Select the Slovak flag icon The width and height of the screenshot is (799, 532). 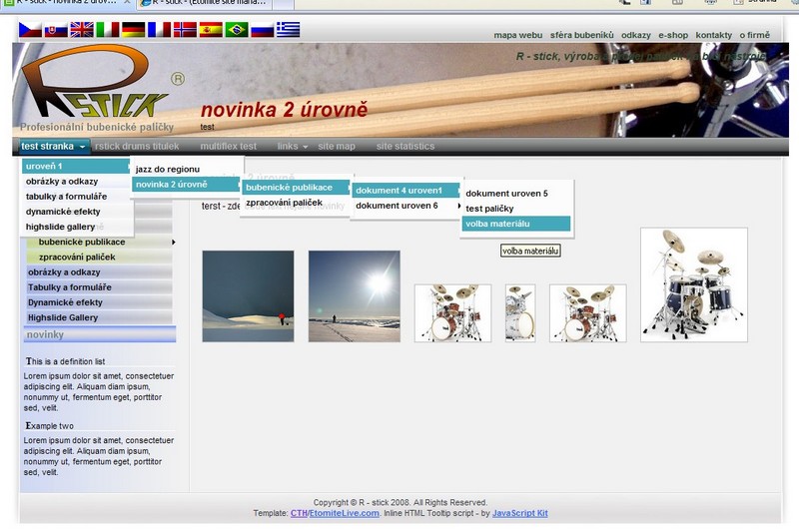point(56,30)
